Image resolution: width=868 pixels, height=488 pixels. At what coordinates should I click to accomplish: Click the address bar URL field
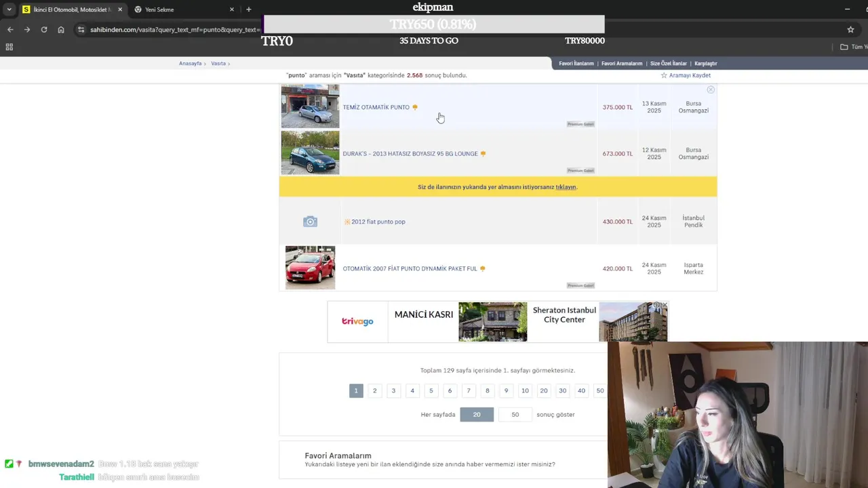click(x=175, y=30)
